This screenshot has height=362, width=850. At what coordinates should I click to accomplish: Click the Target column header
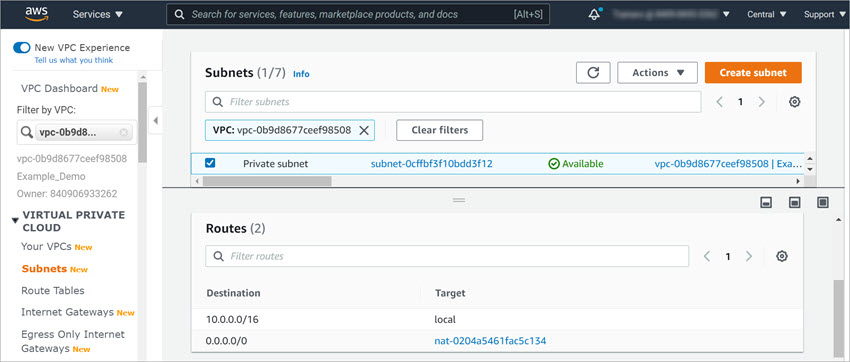tap(450, 293)
